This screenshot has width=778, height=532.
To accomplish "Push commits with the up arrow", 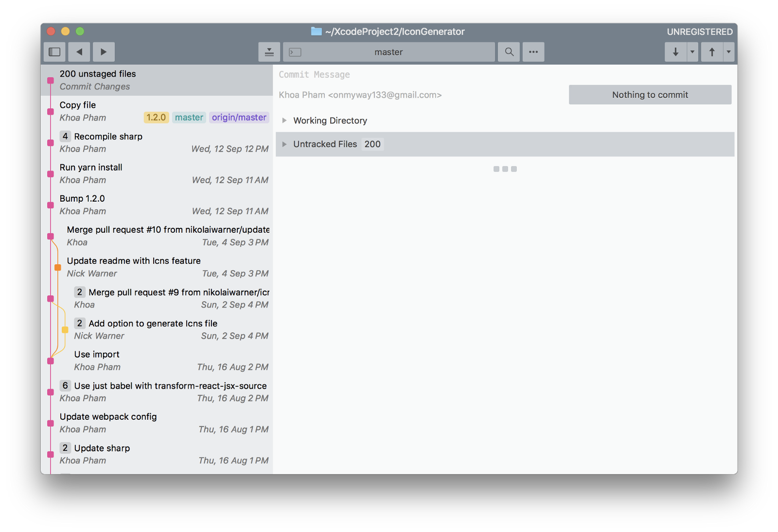I will click(712, 52).
